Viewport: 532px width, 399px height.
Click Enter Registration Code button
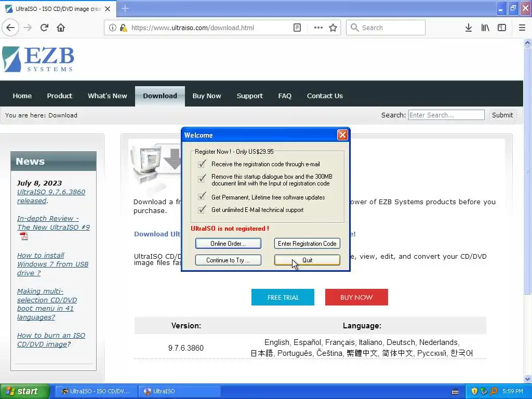click(307, 243)
